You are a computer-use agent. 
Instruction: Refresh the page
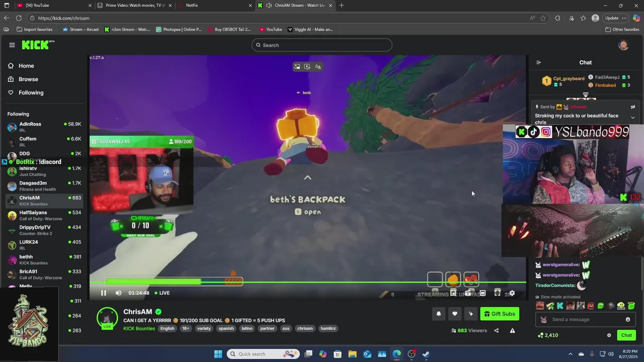tap(19, 18)
